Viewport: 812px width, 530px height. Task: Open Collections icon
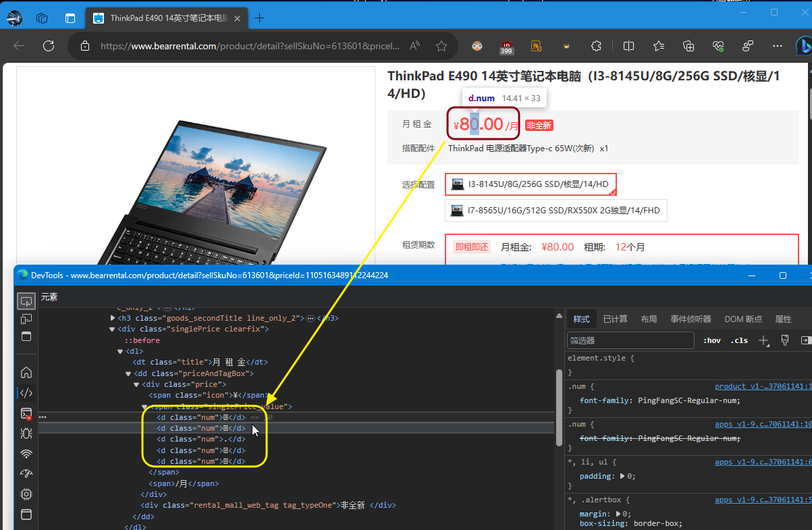tap(688, 46)
